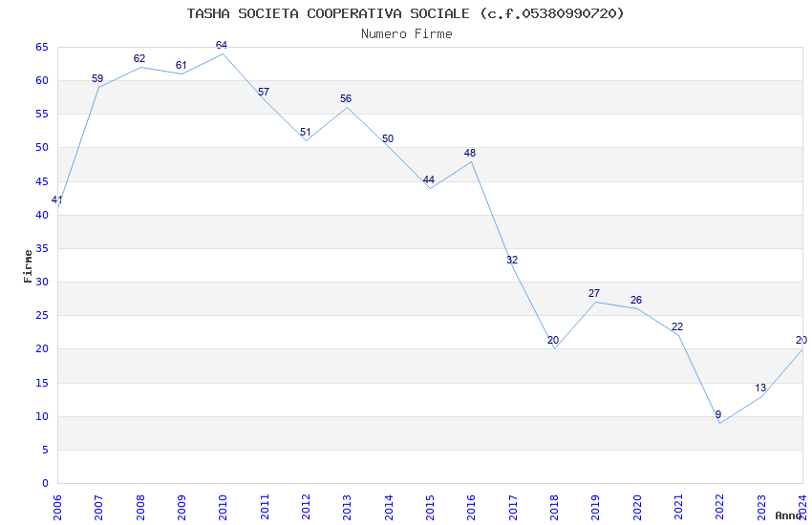Click the data point labeled 44
812x525 pixels.
click(x=430, y=188)
